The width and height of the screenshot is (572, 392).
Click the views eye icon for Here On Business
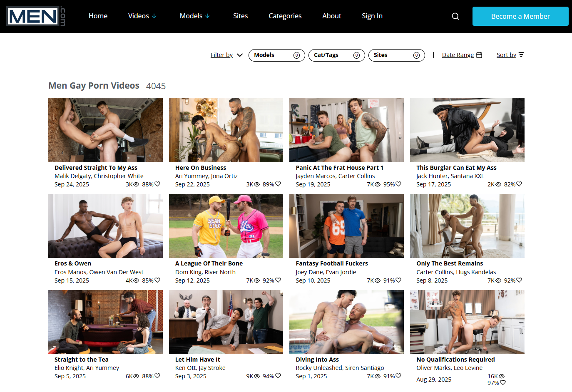tap(257, 184)
